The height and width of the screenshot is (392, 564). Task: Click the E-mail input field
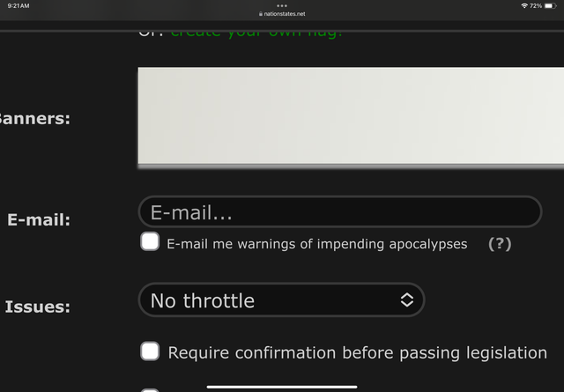(x=340, y=211)
